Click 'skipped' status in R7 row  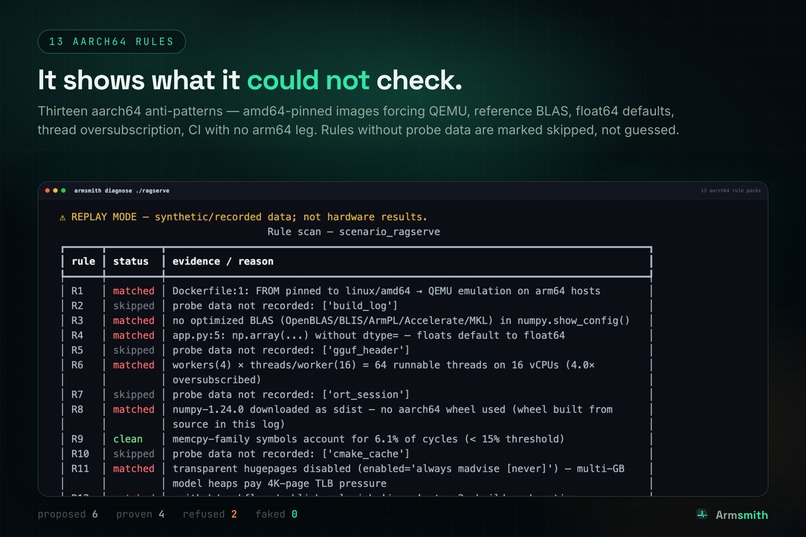(134, 395)
